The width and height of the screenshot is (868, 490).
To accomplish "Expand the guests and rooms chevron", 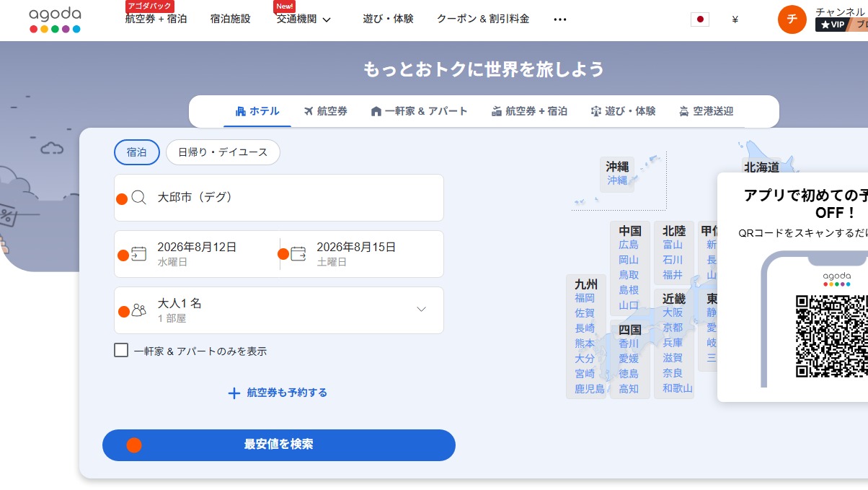I will tap(422, 310).
